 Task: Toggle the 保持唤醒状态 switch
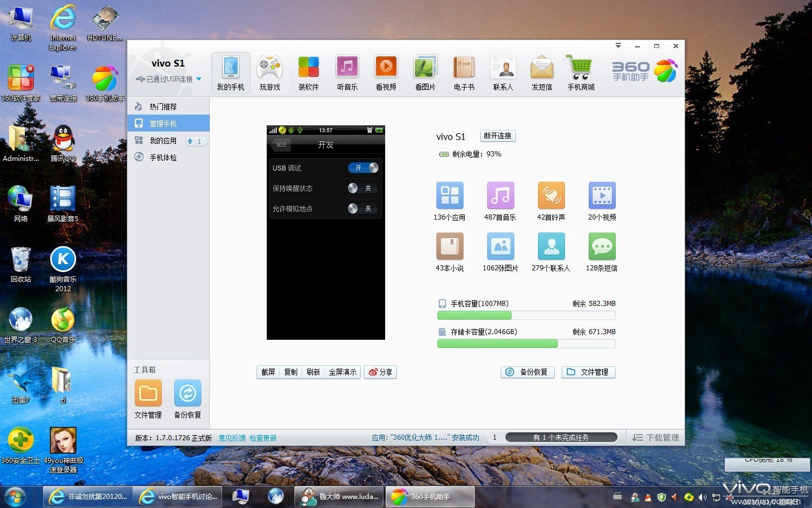(363, 188)
